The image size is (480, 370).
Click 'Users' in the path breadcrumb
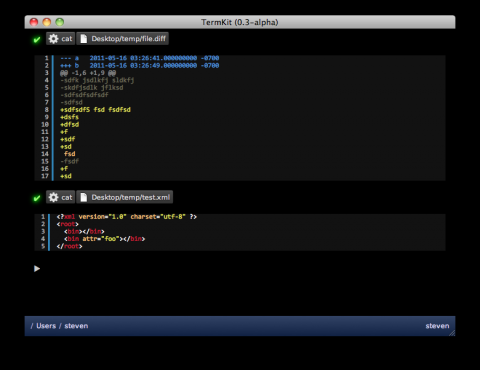46,326
